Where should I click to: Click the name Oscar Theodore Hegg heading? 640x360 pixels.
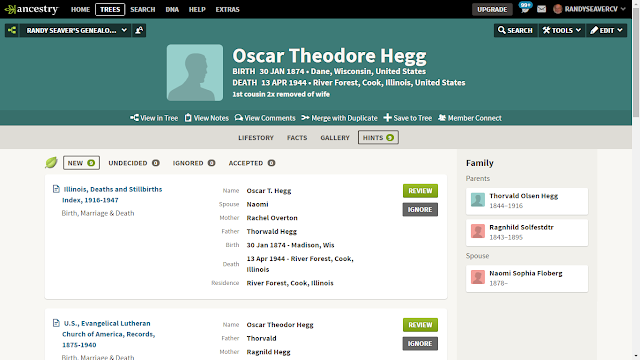click(x=329, y=56)
